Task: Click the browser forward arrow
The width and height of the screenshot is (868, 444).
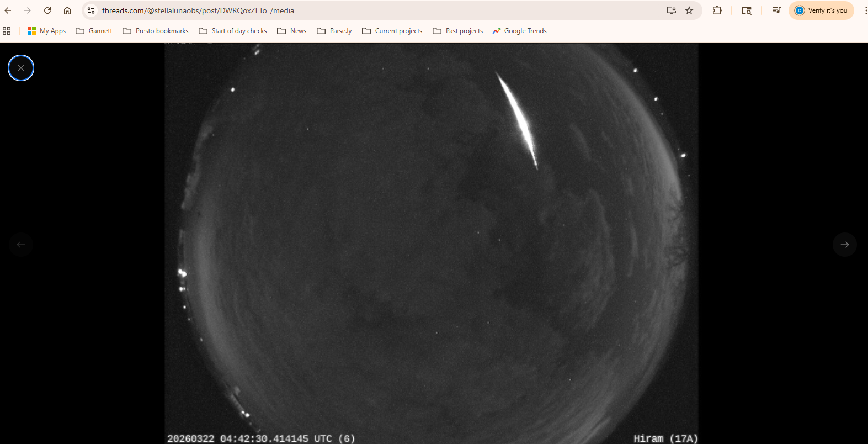Action: pyautogui.click(x=28, y=10)
